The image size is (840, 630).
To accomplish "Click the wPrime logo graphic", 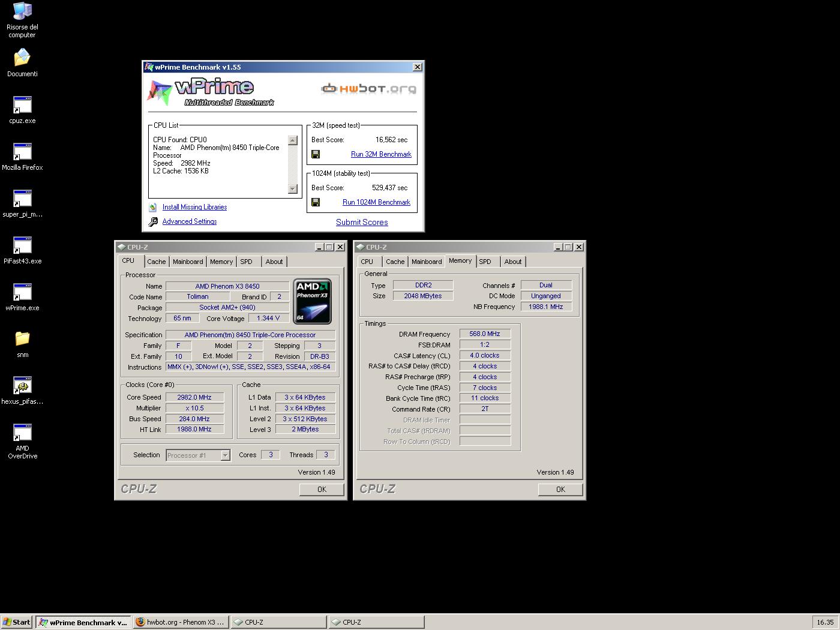I will 210,92.
